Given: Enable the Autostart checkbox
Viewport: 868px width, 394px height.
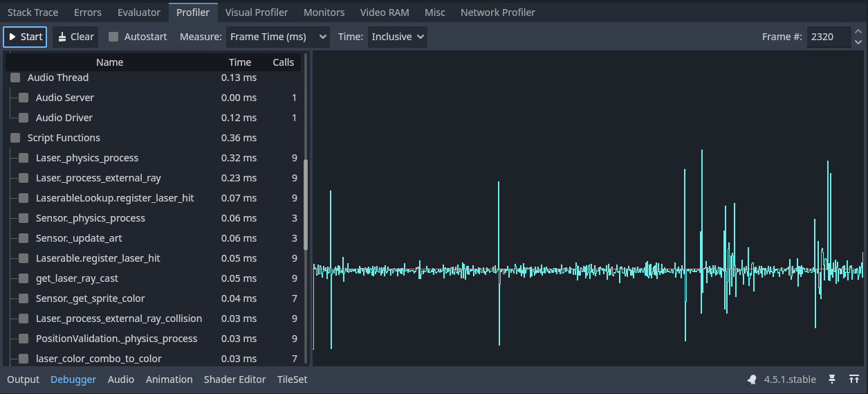Looking at the screenshot, I should [x=113, y=37].
